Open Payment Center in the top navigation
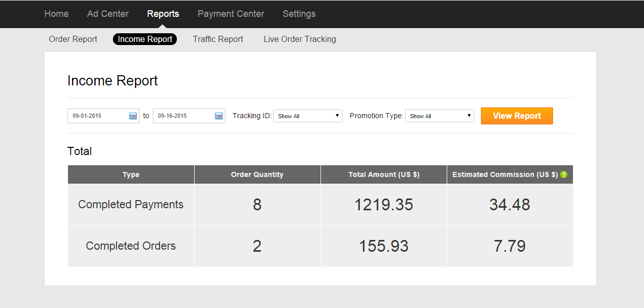Image resolution: width=644 pixels, height=308 pixels. coord(231,14)
